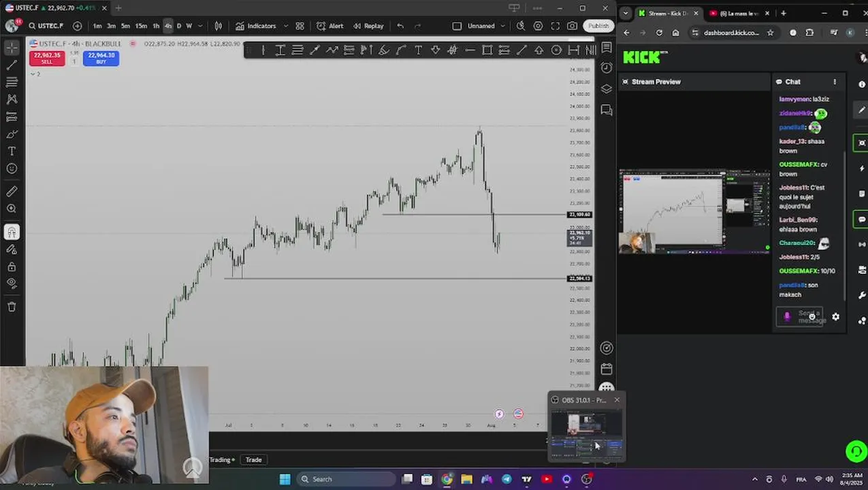Open a new browser tab in Kick window
868x490 pixels.
(x=783, y=13)
